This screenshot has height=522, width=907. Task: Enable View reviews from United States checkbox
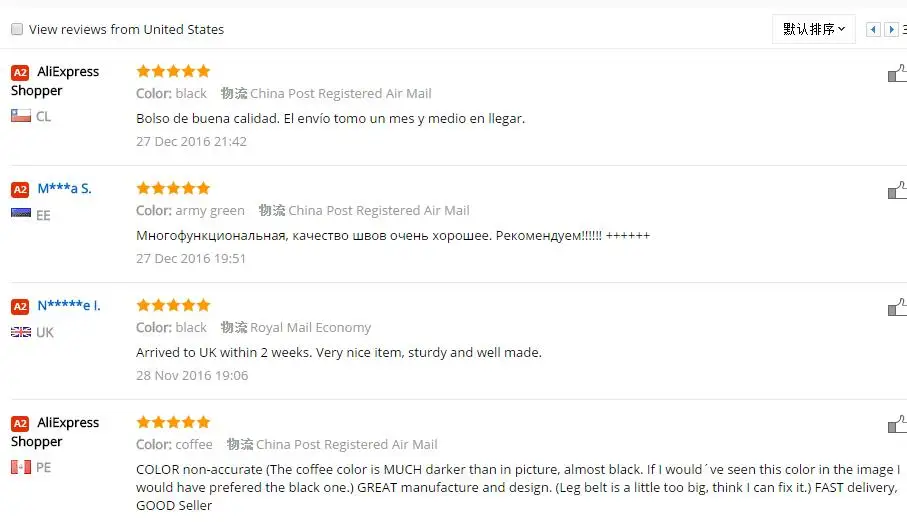point(17,29)
